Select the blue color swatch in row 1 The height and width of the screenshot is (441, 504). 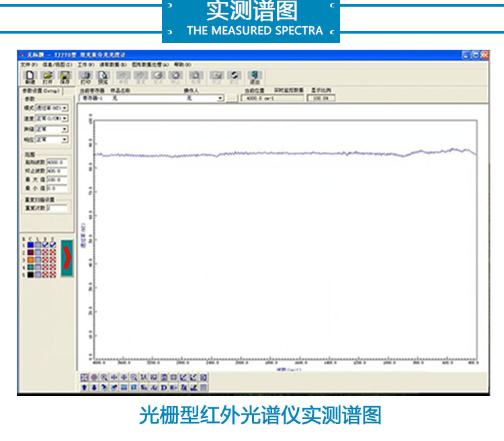point(30,245)
